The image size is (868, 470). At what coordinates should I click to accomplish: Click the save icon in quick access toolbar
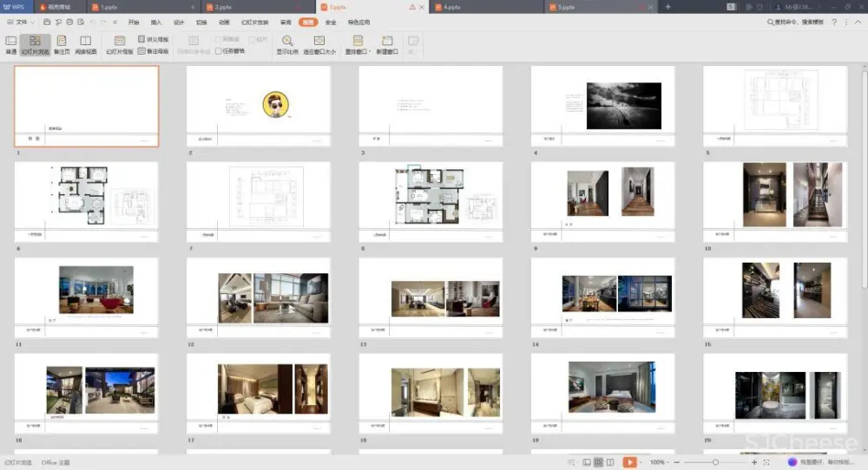pos(47,22)
